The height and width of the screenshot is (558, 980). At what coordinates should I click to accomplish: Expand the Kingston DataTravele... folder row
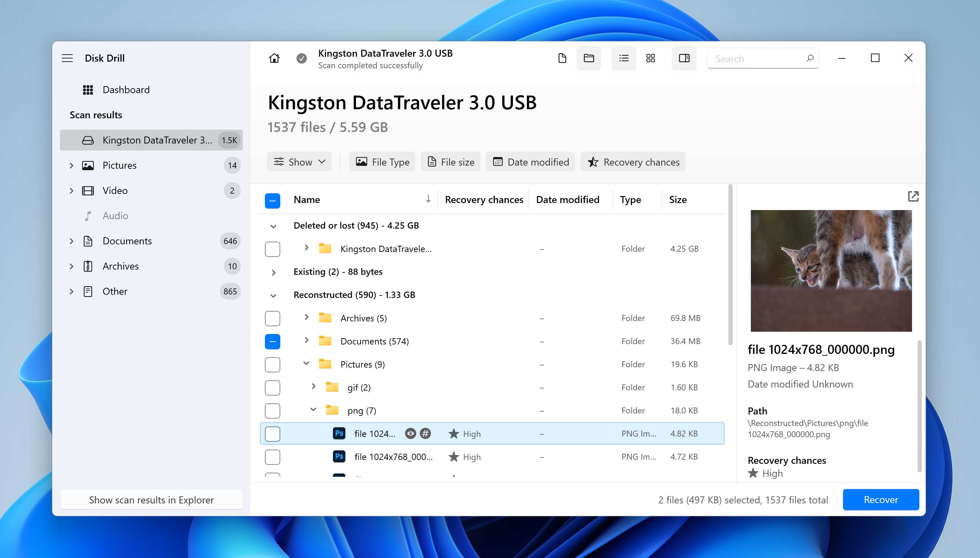[306, 248]
